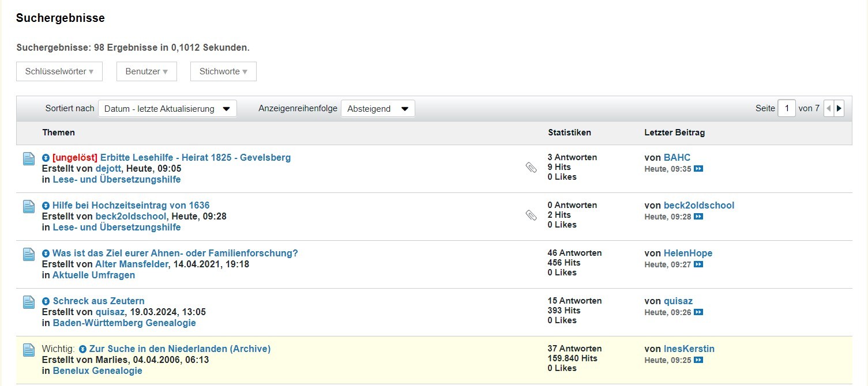Open the Stichworte filter dropdown

click(x=223, y=71)
